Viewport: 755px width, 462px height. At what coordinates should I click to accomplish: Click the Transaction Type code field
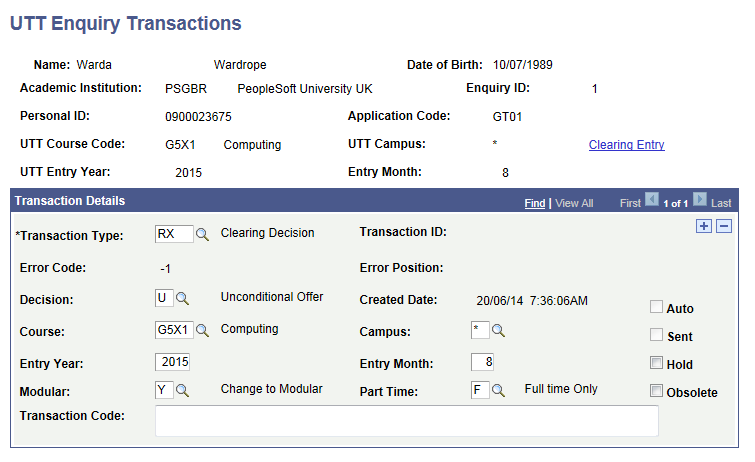174,234
